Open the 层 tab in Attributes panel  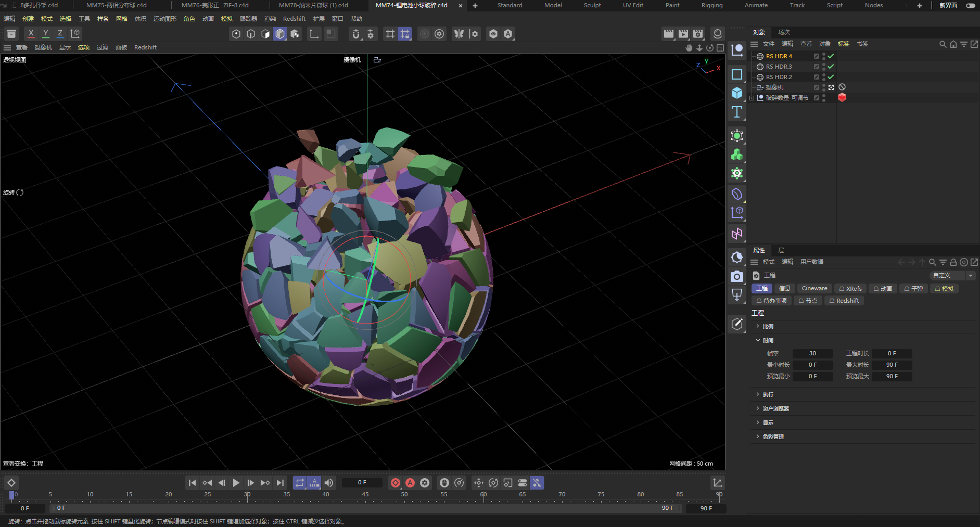(781, 250)
